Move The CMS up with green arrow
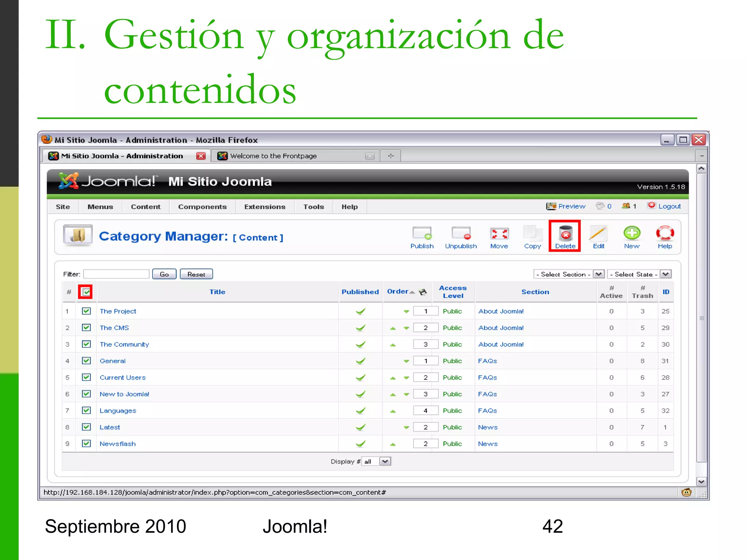Image resolution: width=747 pixels, height=560 pixels. (x=392, y=328)
